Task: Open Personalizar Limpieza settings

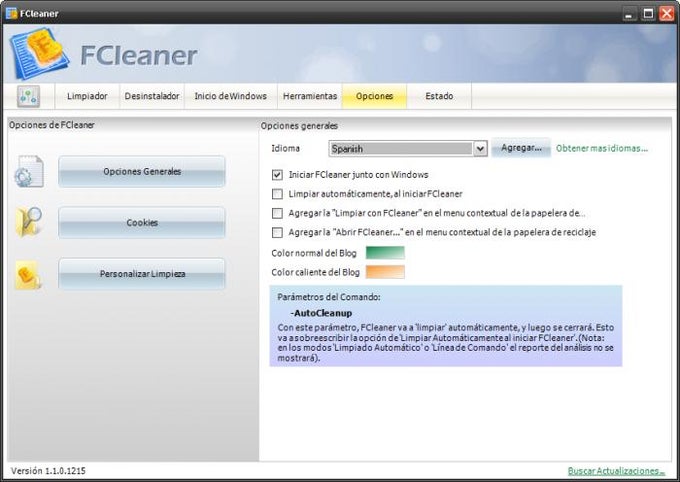Action: click(142, 274)
